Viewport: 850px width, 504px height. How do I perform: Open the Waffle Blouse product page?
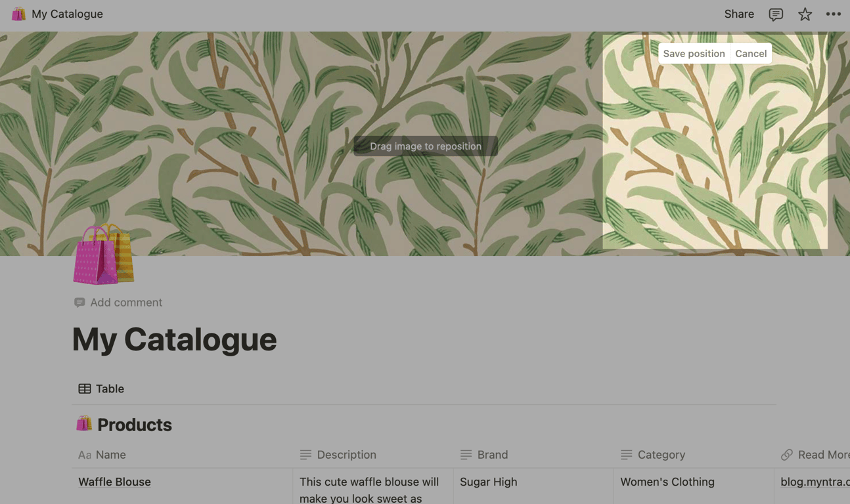pyautogui.click(x=114, y=482)
